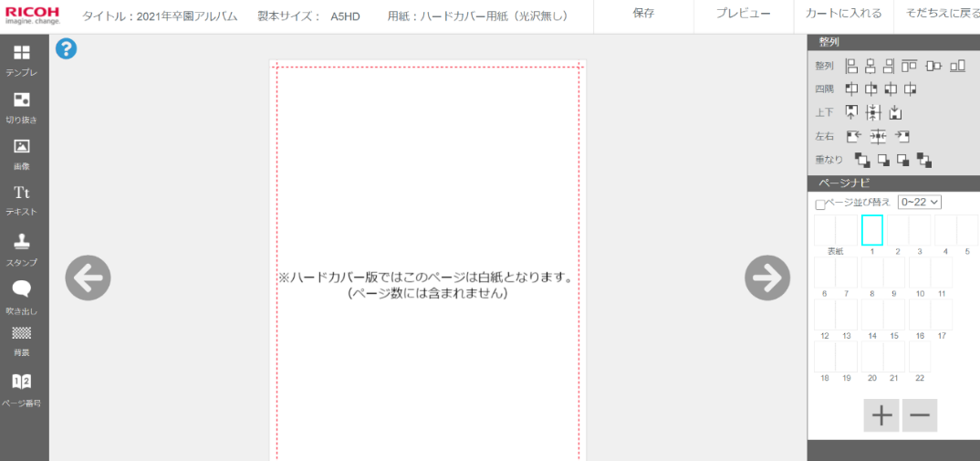Open the テンプレ template tool

(22, 59)
